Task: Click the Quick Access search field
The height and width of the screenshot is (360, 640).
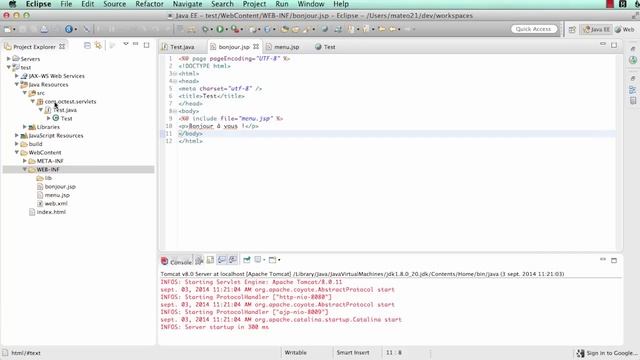Action: click(534, 29)
